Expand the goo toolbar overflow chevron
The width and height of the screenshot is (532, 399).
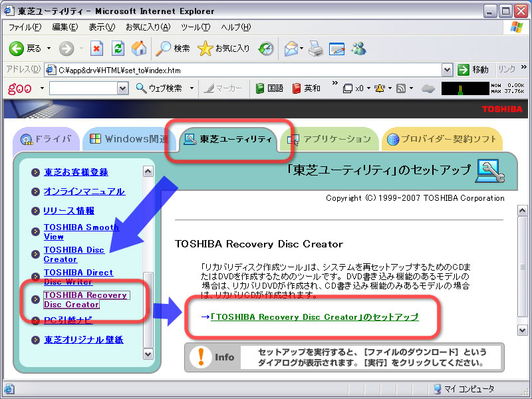pos(335,82)
